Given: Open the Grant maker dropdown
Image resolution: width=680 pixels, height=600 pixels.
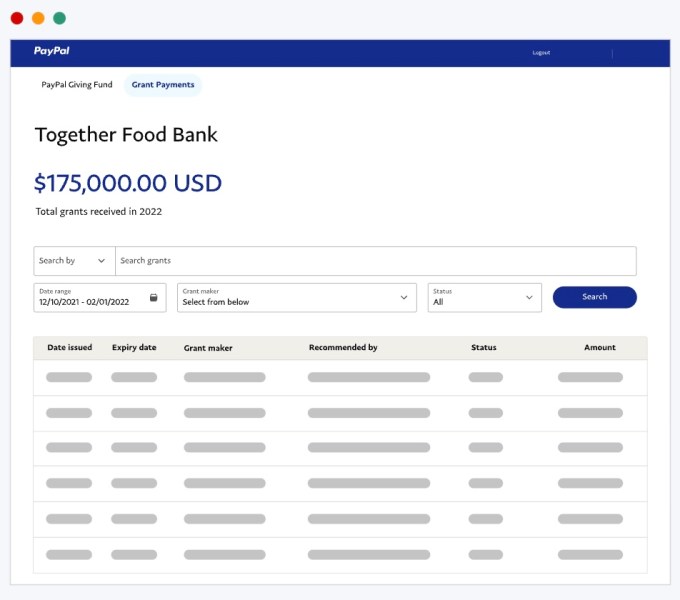Looking at the screenshot, I should pyautogui.click(x=297, y=298).
